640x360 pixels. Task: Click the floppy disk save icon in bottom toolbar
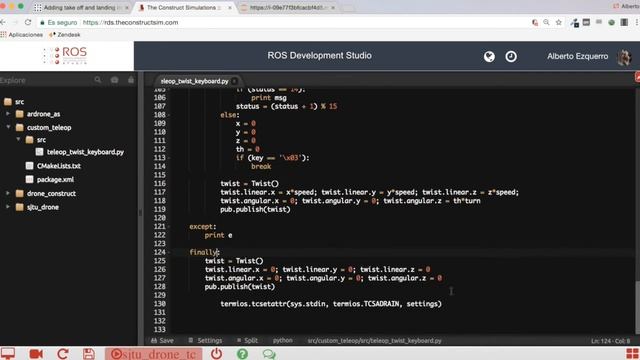tap(89, 354)
